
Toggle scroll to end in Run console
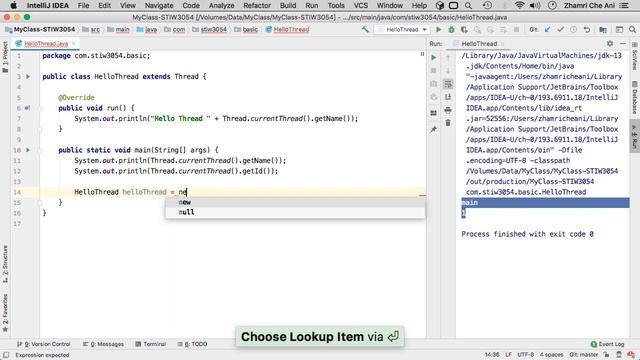pyautogui.click(x=448, y=97)
